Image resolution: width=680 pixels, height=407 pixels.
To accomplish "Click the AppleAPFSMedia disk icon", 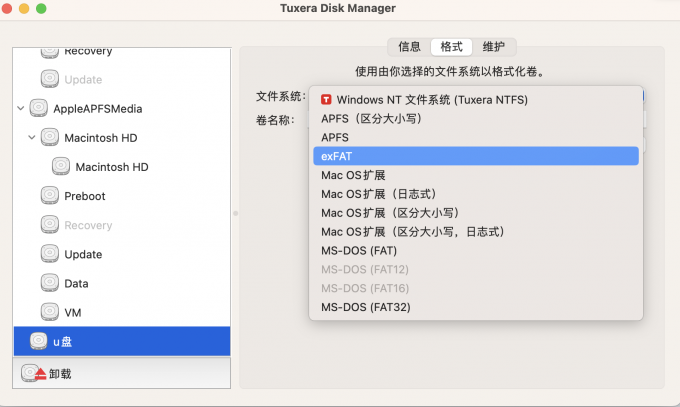I will [39, 108].
